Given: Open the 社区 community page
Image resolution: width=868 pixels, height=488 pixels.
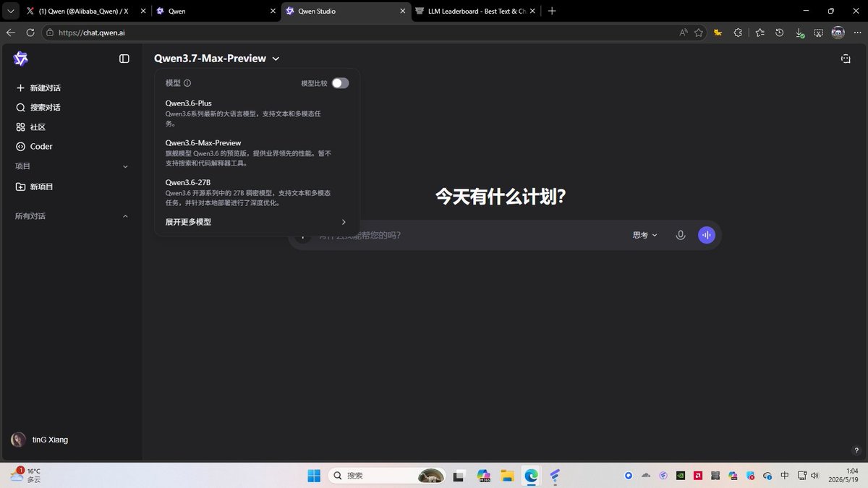Looking at the screenshot, I should (30, 127).
